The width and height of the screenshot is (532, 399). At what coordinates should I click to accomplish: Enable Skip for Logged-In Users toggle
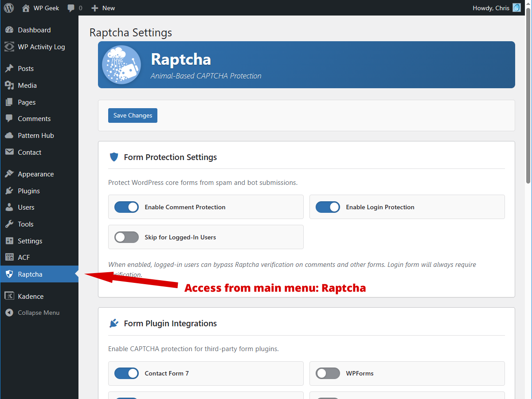click(x=126, y=237)
